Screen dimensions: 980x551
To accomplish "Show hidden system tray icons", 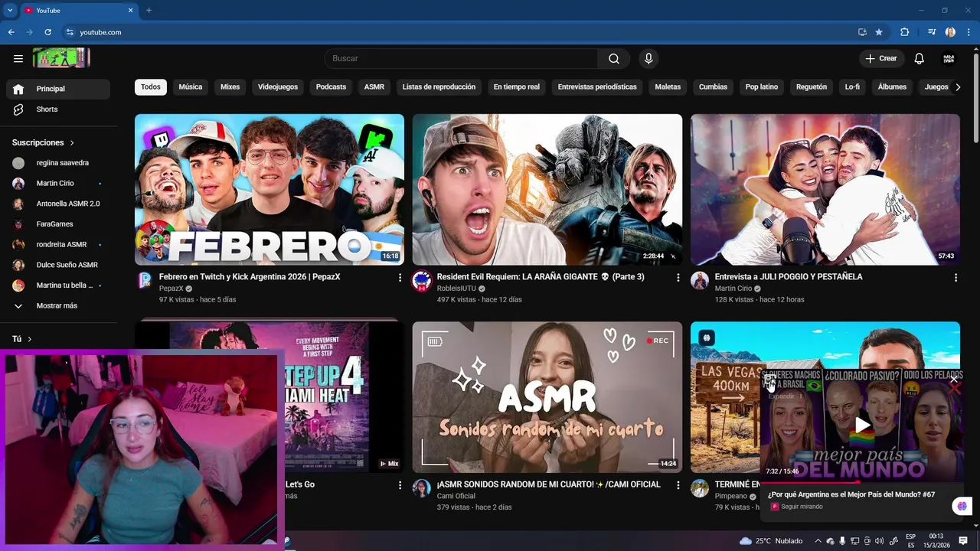I will [x=818, y=541].
